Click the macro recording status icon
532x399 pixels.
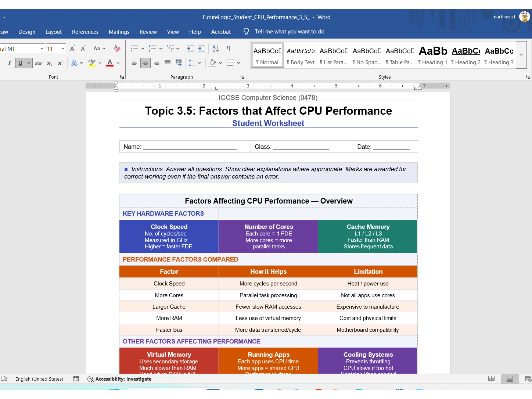tap(76, 379)
